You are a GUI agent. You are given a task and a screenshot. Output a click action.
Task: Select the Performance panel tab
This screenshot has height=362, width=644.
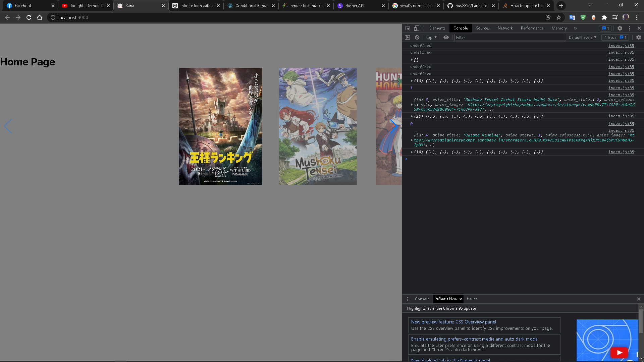click(532, 28)
